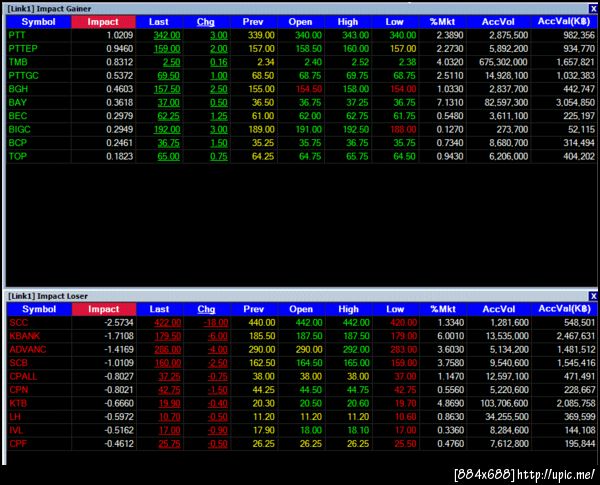Close the Impact Gainer panel

tap(593, 8)
